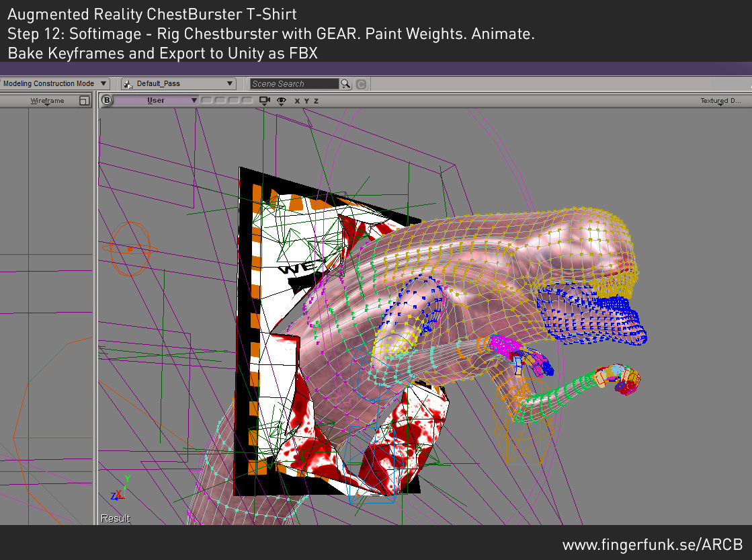Maximize left viewport with square icon
The height and width of the screenshot is (560, 752).
[85, 101]
